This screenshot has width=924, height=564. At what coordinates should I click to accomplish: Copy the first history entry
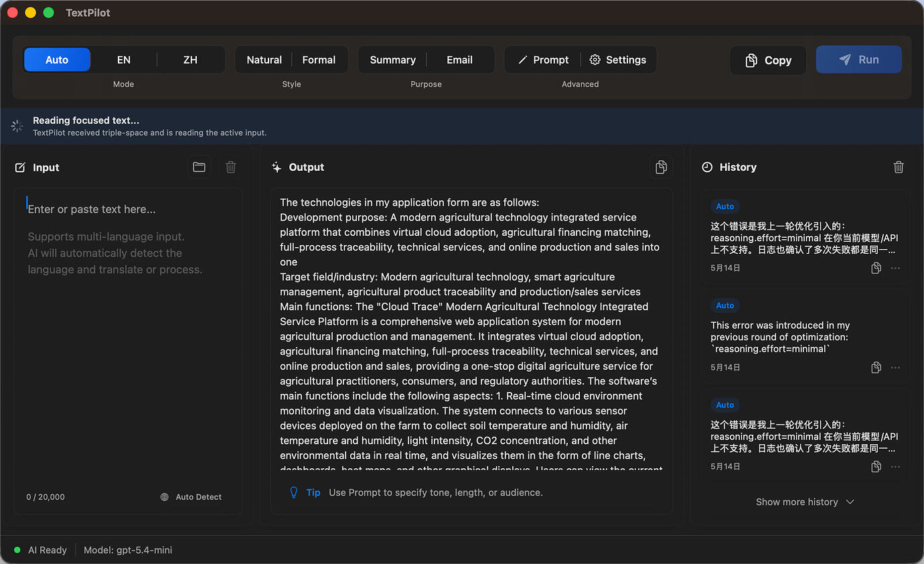coord(876,268)
